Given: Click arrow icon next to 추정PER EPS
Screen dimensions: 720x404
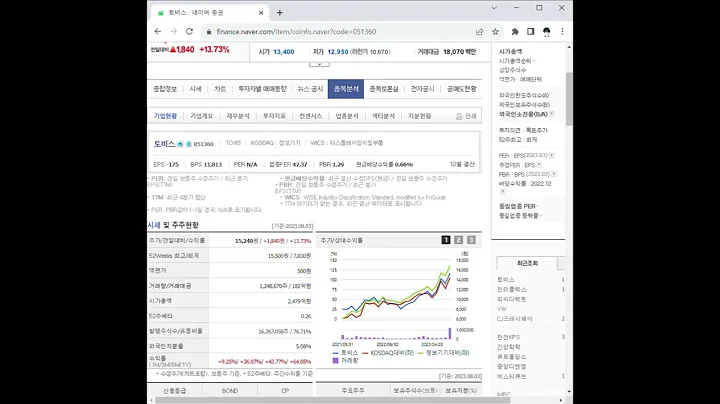Looking at the screenshot, I should tap(539, 165).
